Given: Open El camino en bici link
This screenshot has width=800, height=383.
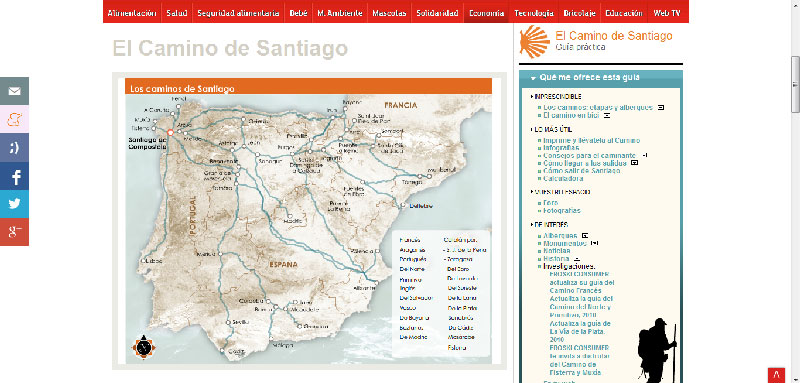Looking at the screenshot, I should click(571, 115).
